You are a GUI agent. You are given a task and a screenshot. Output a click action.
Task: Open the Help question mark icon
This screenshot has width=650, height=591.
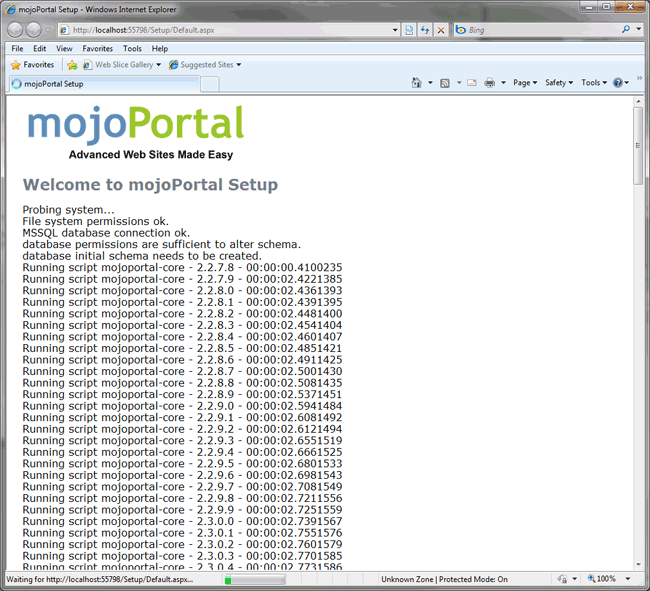click(617, 83)
